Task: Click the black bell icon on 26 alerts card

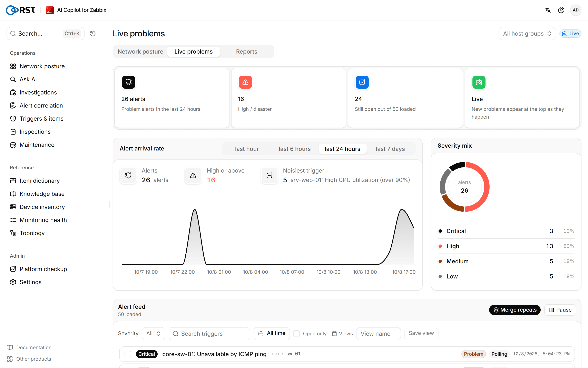Action: click(x=129, y=82)
